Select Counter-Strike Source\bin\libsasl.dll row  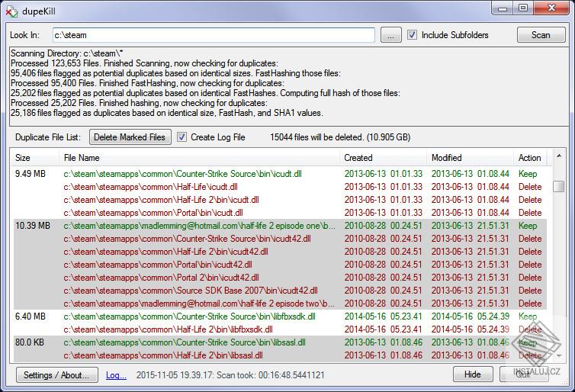pos(280,342)
